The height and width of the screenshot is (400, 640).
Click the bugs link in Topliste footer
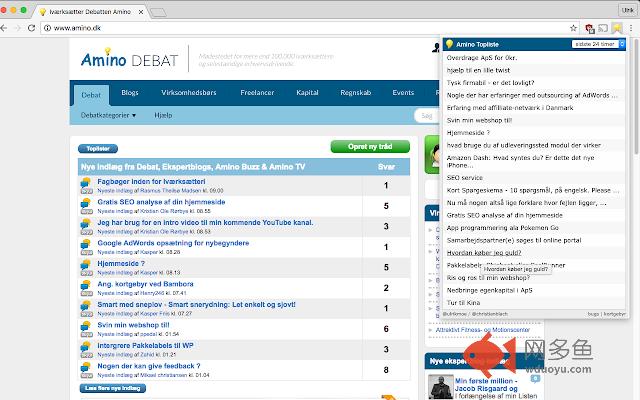[593, 314]
